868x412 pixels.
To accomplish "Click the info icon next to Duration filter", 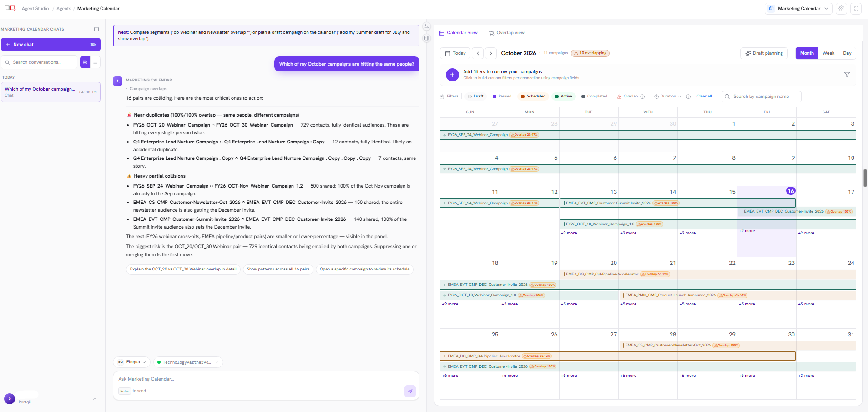I will coord(688,97).
